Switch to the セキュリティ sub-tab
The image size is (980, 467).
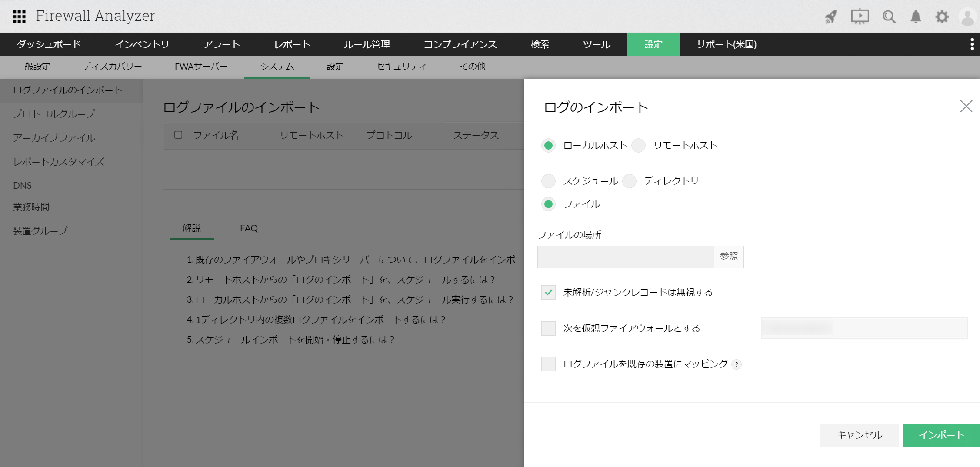[x=401, y=67]
